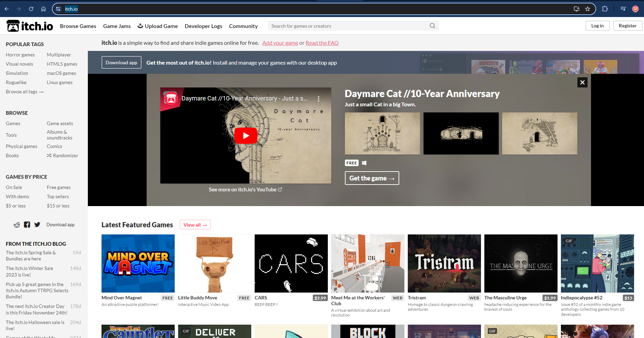The image size is (644, 338).
Task: Click the Register button
Action: click(628, 26)
